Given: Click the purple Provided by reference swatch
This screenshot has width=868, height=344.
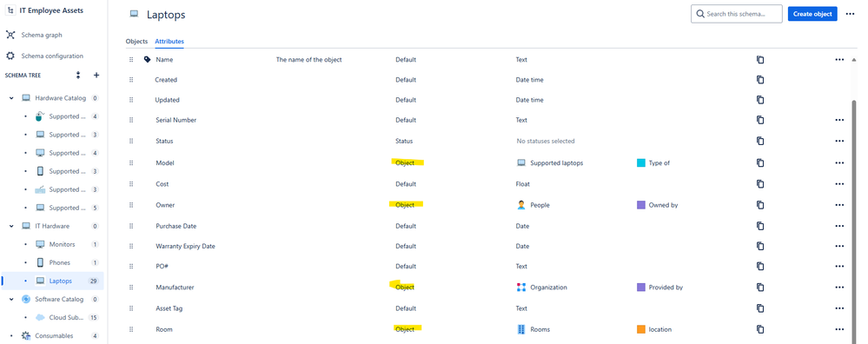Looking at the screenshot, I should point(641,288).
